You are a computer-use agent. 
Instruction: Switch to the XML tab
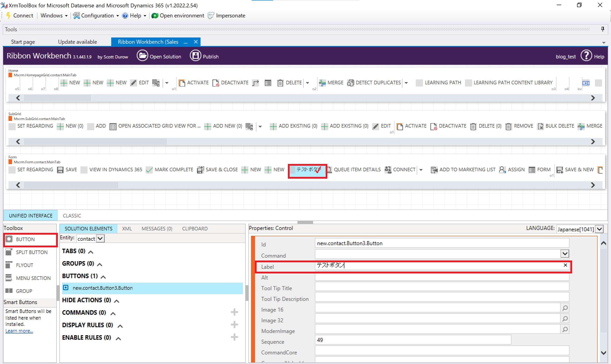(127, 229)
